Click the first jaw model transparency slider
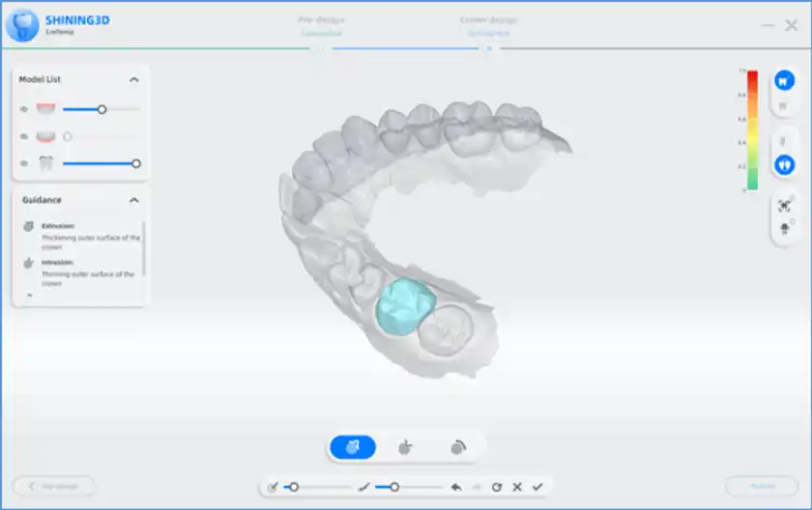 coord(101,110)
